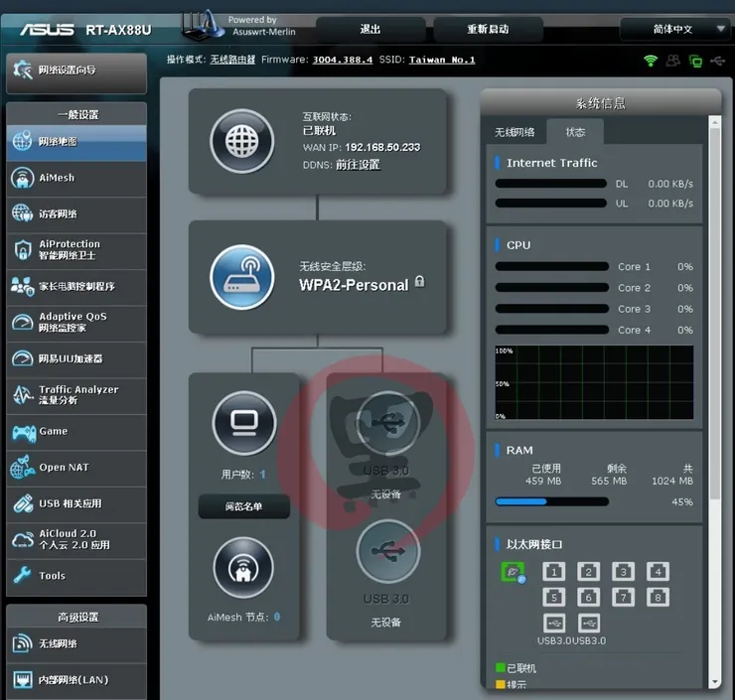Click the ASUS logo
Image resolution: width=735 pixels, height=700 pixels.
47,30
